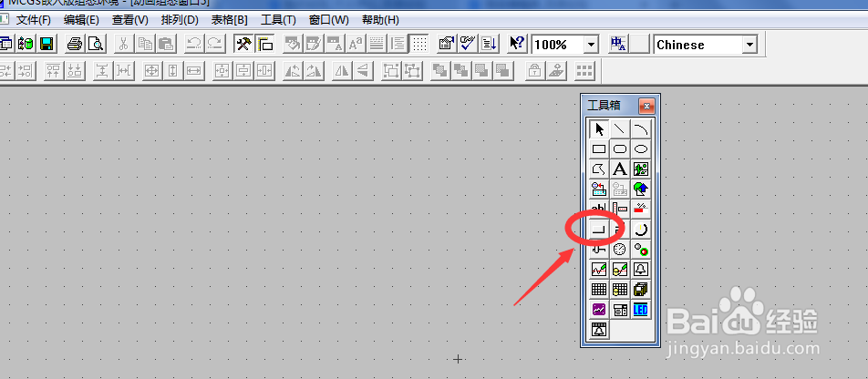868x379 pixels.
Task: Select the straight line tool
Action: click(x=620, y=129)
